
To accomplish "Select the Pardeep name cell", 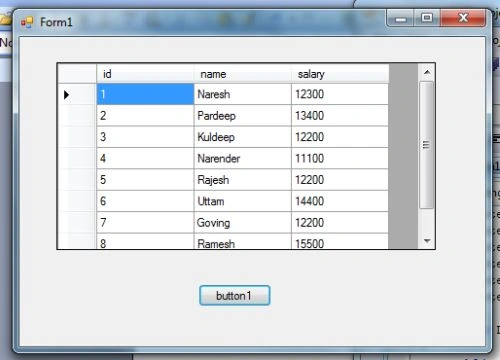I will point(243,116).
